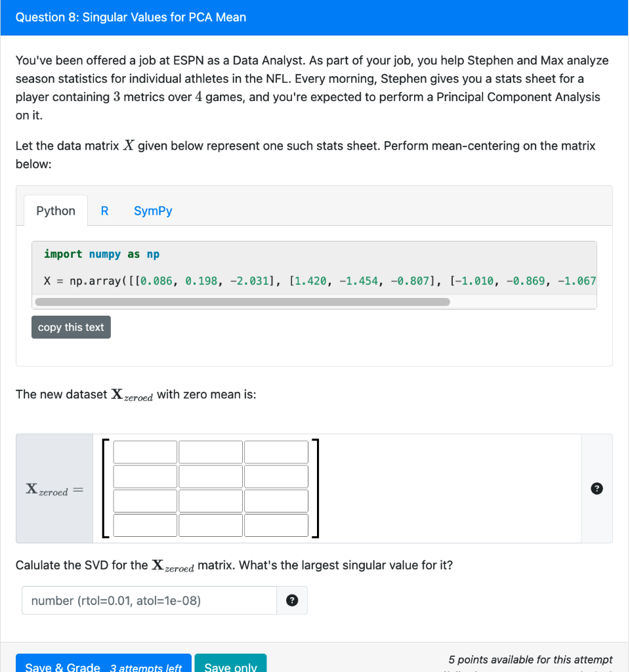Select the top-right matrix entry cell
The image size is (630, 672).
pos(276,451)
